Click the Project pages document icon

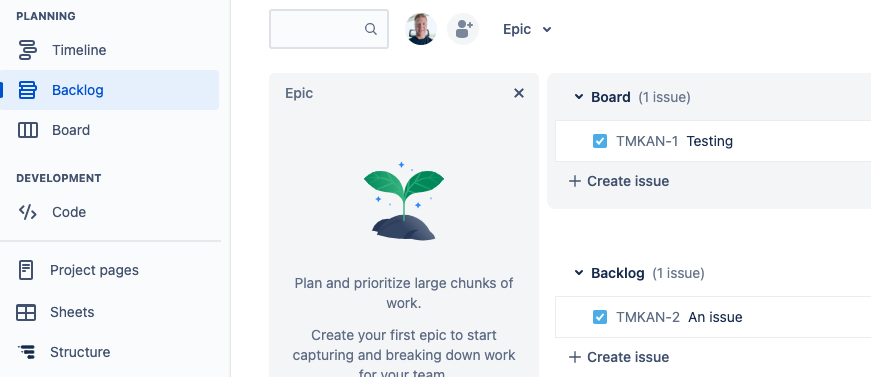[26, 270]
